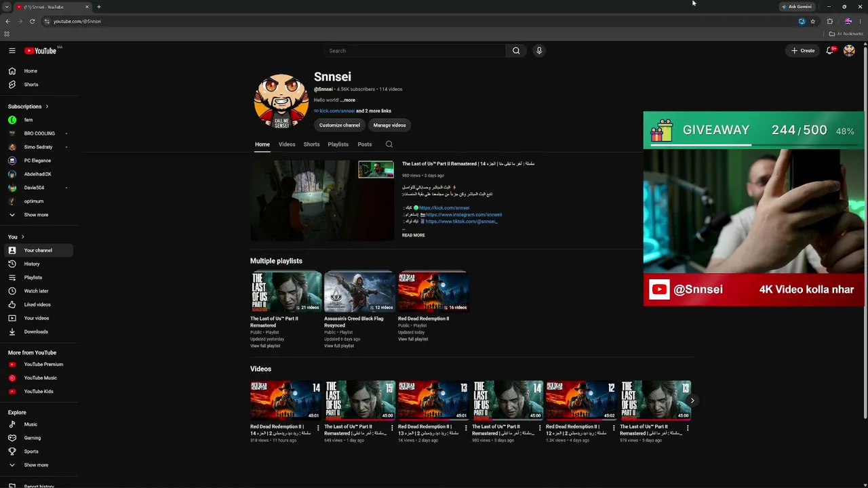Bookmark this page with the star

(812, 21)
